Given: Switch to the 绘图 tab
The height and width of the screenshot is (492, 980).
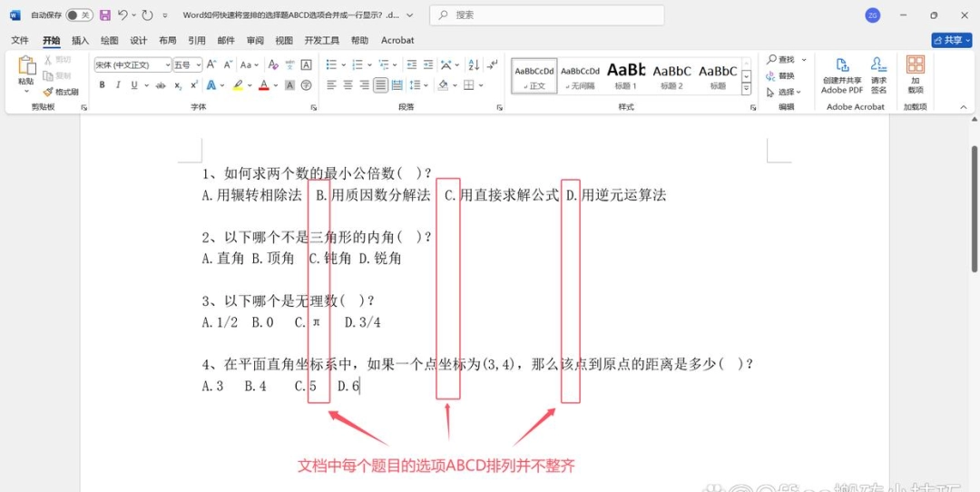Looking at the screenshot, I should [x=110, y=40].
